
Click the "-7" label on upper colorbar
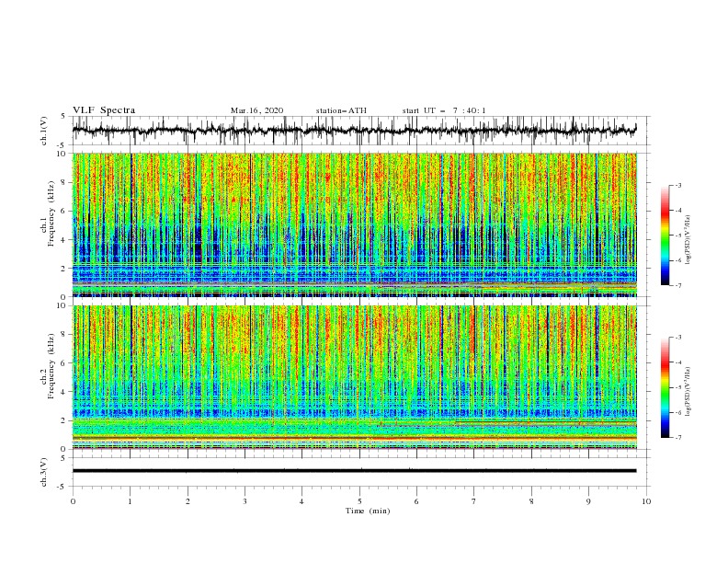click(x=677, y=285)
